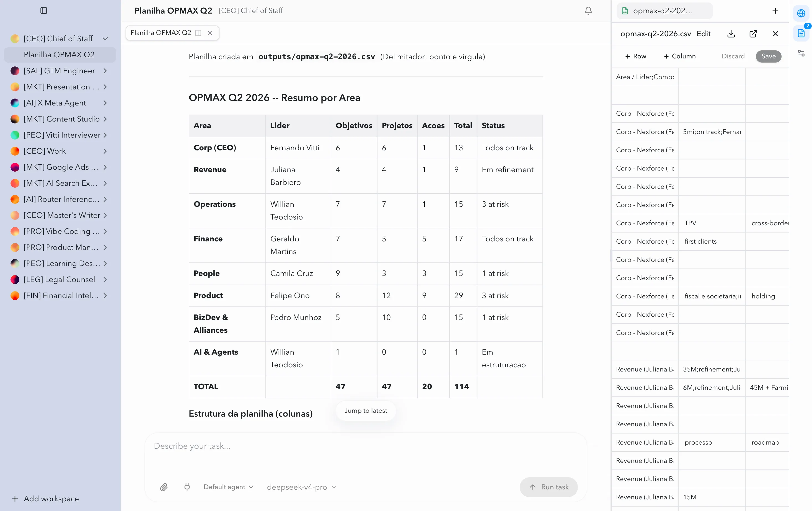Viewport: 812px width, 511px height.
Task: Open csv file in external window
Action: pos(753,34)
